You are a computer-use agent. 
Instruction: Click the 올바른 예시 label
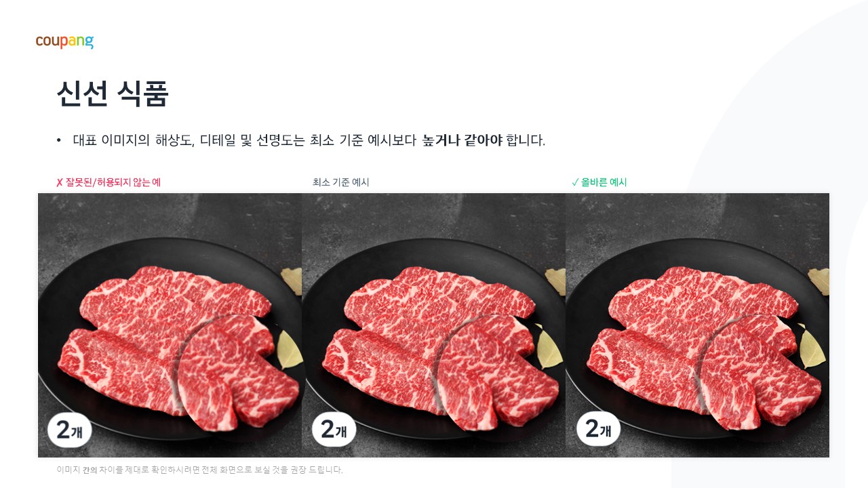pyautogui.click(x=604, y=182)
